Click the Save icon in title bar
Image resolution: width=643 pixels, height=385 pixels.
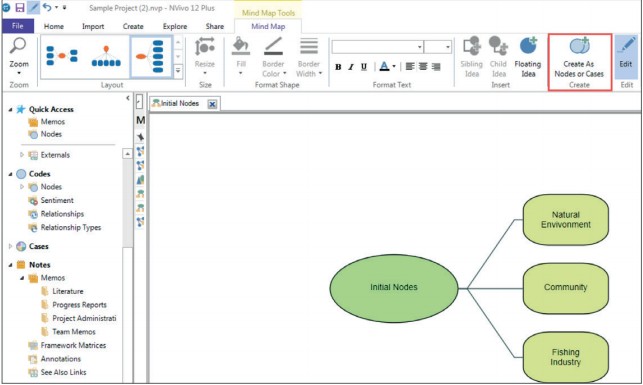click(20, 7)
